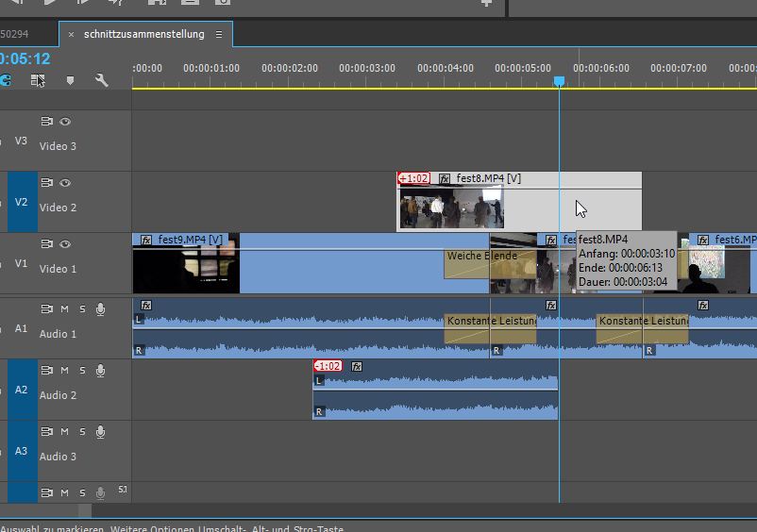Screen dimensions: 757x532
Task: Toggle the A3 track target button
Action: tap(22, 451)
